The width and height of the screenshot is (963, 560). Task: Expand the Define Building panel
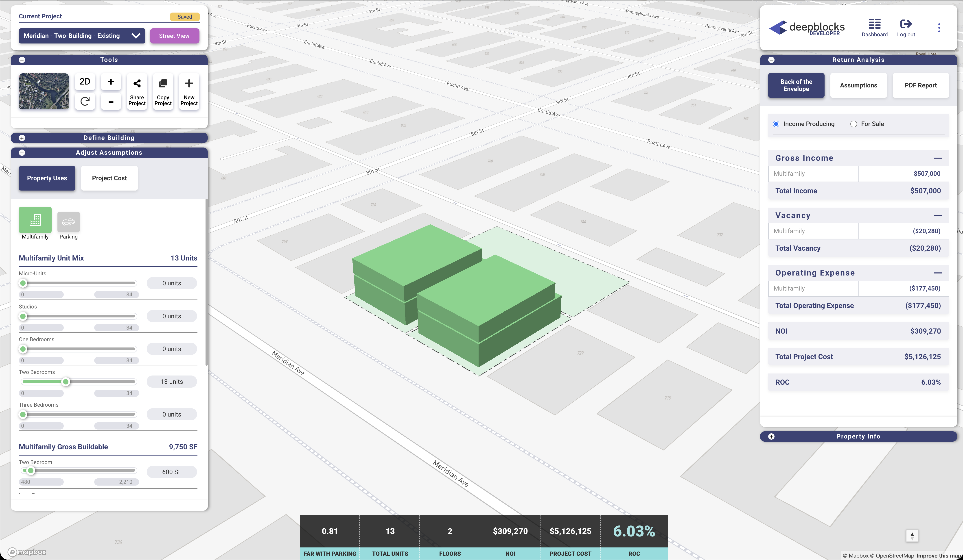(x=22, y=138)
